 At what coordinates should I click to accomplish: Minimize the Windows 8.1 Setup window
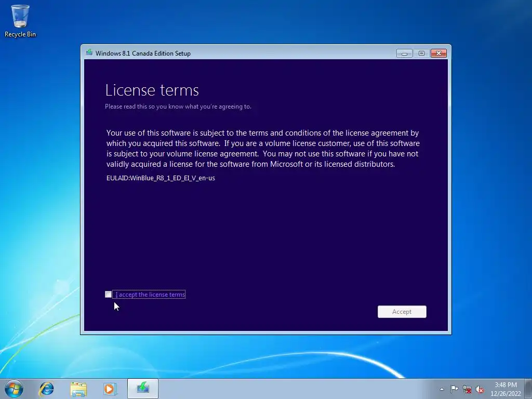pos(404,54)
